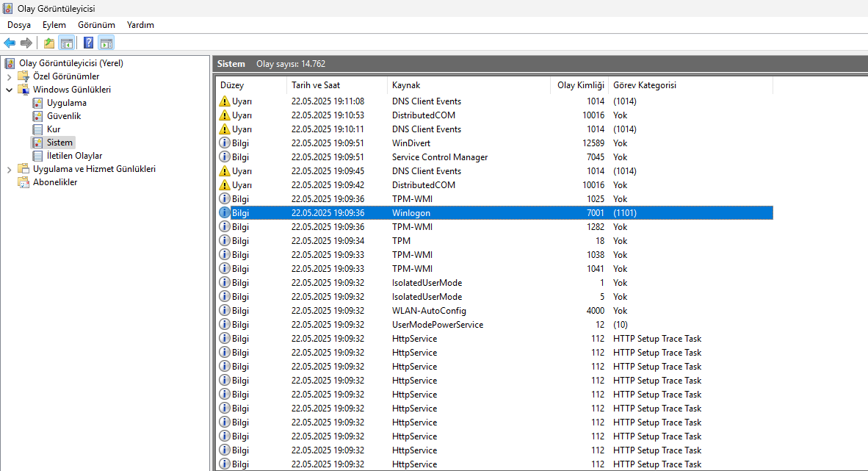868x471 pixels.
Task: Sort by Olay Kimliği column header
Action: click(x=579, y=85)
